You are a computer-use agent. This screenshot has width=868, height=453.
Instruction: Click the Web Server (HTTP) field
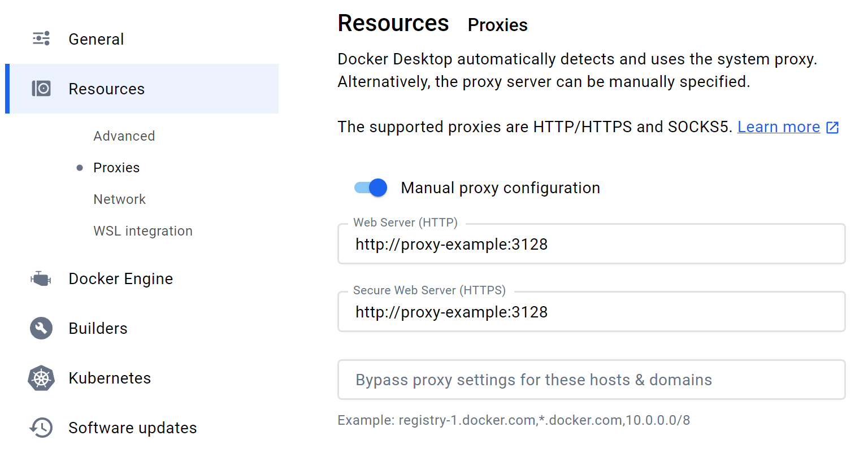tap(591, 245)
